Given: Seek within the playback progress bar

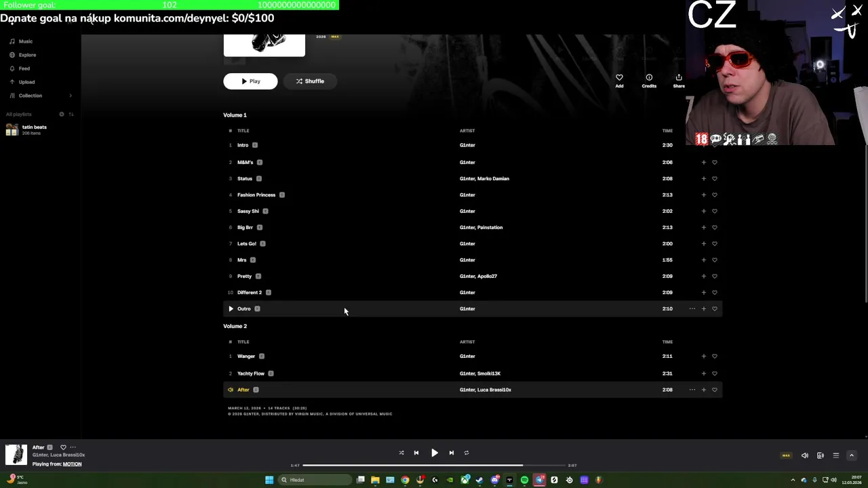Looking at the screenshot, I should pyautogui.click(x=434, y=466).
